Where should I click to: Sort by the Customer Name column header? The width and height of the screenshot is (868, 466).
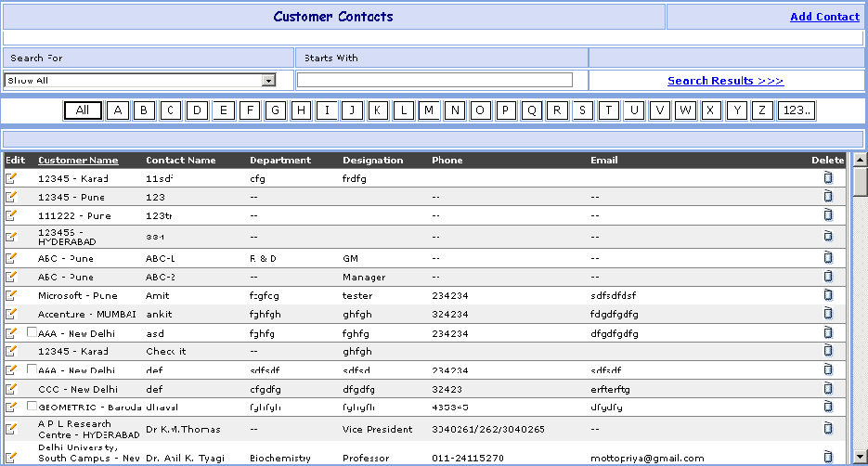point(78,161)
